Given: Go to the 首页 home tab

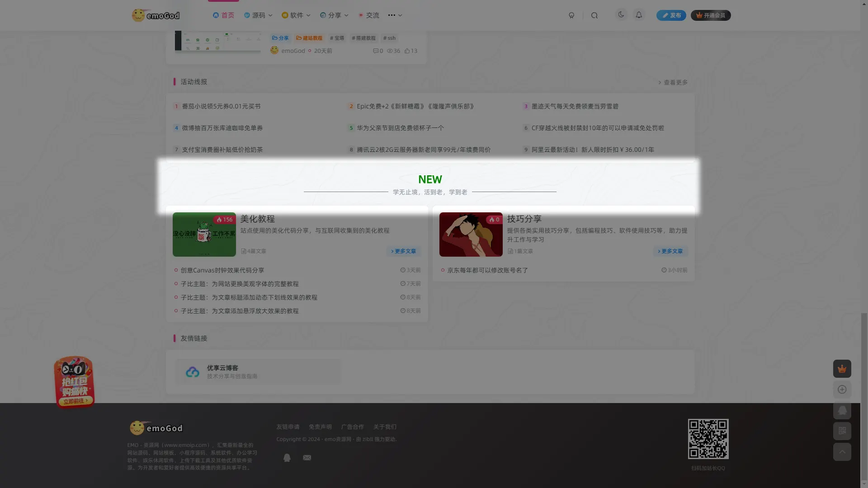Looking at the screenshot, I should (223, 15).
